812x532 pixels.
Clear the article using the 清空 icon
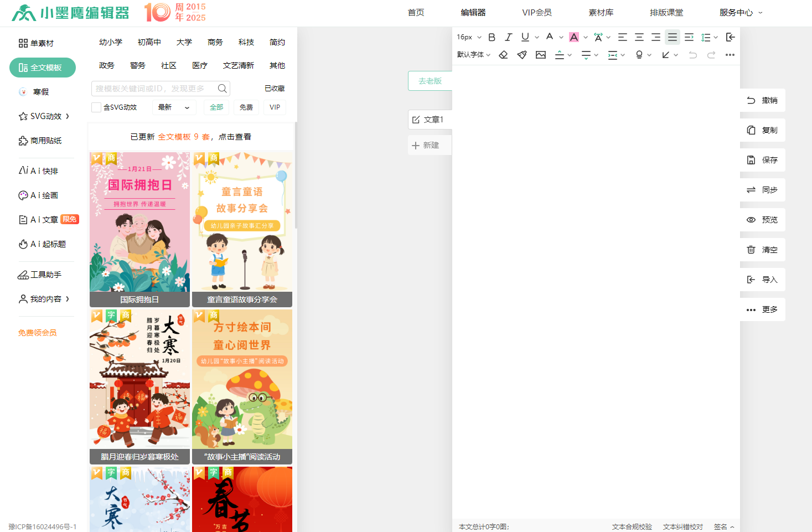pos(763,250)
